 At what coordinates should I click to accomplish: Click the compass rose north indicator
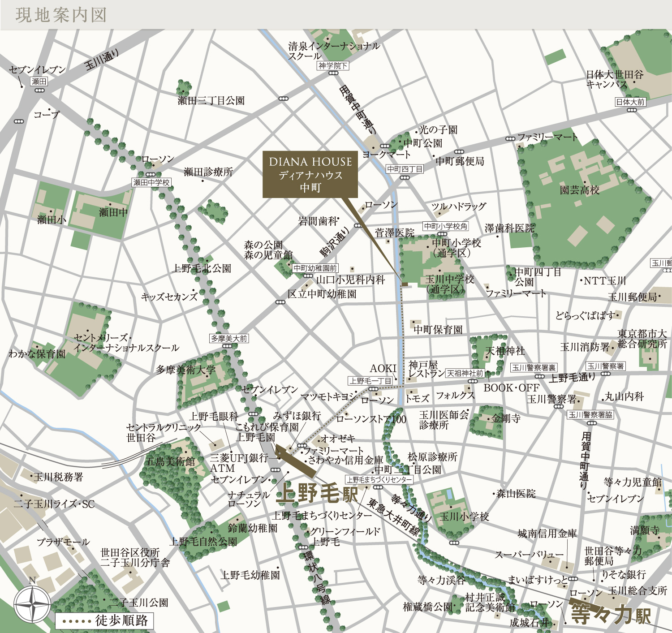pos(32,604)
